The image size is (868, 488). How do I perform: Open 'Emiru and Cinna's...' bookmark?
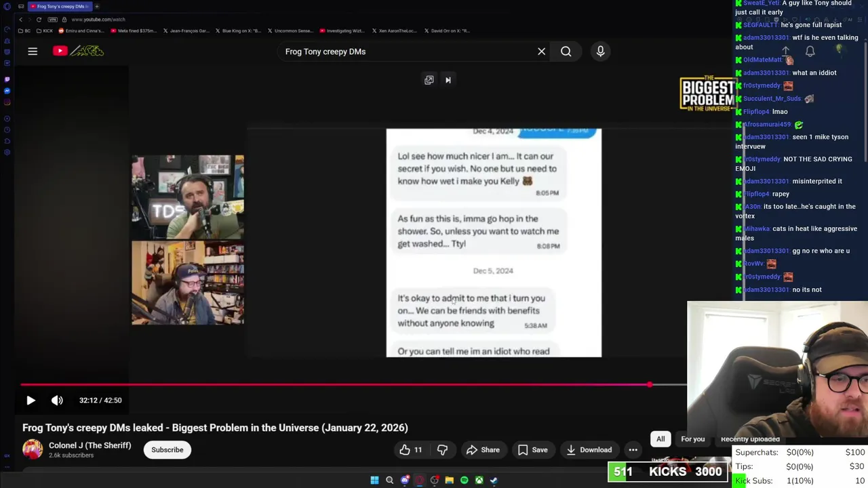click(82, 30)
